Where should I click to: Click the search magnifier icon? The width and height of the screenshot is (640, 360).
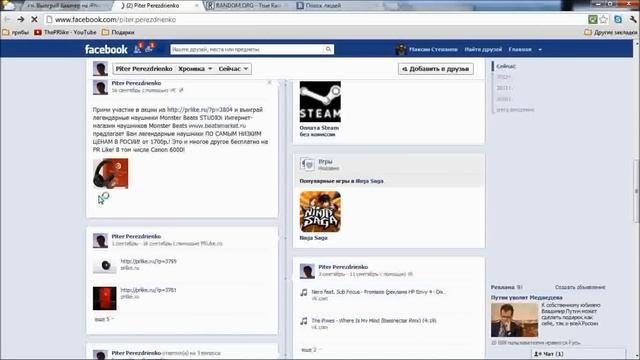(x=329, y=49)
